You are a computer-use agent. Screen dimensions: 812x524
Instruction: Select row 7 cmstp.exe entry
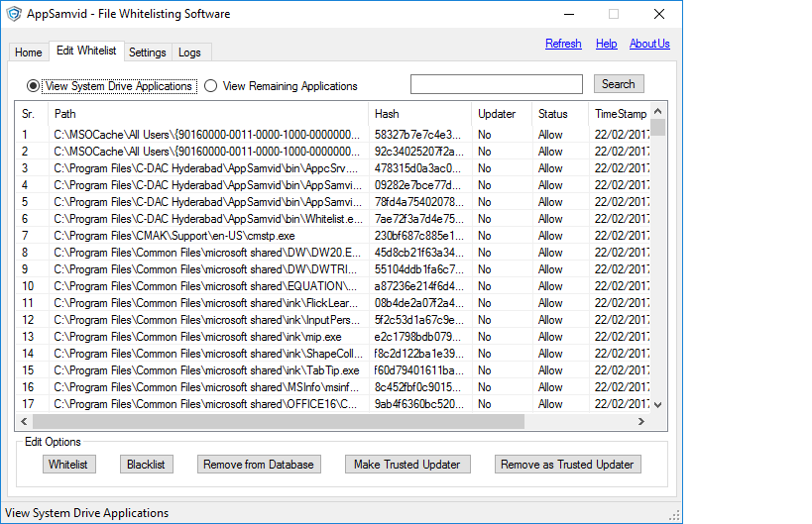tap(174, 236)
